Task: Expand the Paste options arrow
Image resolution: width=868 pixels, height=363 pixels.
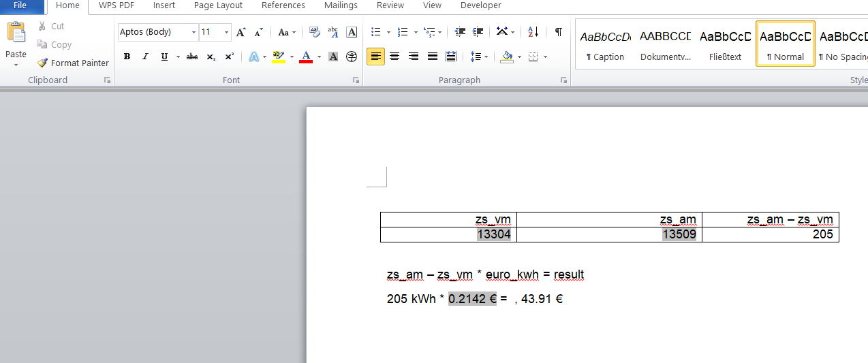Action: click(x=16, y=65)
